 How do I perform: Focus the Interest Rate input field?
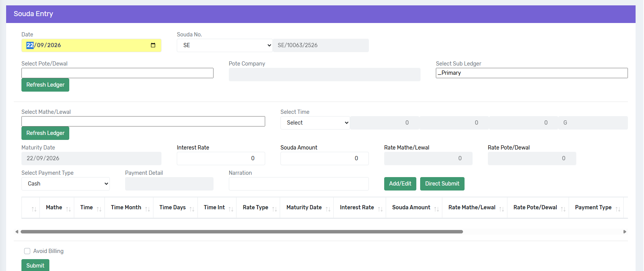[221, 158]
